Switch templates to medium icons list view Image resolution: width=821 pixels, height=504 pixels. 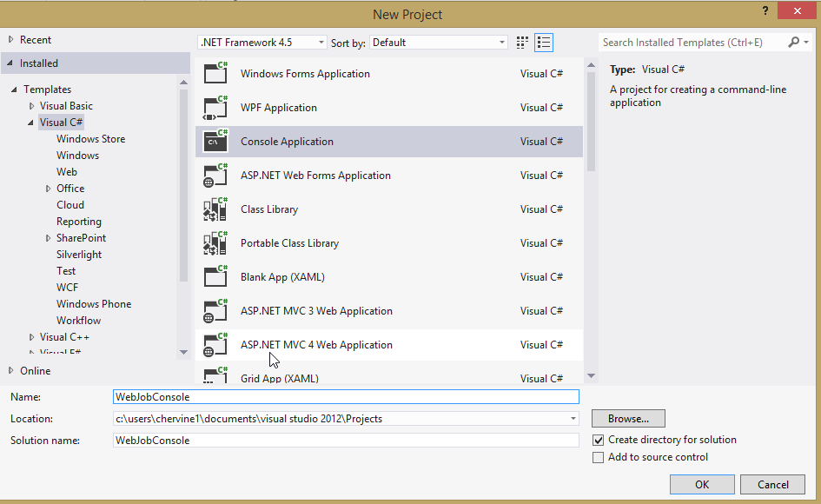(544, 43)
